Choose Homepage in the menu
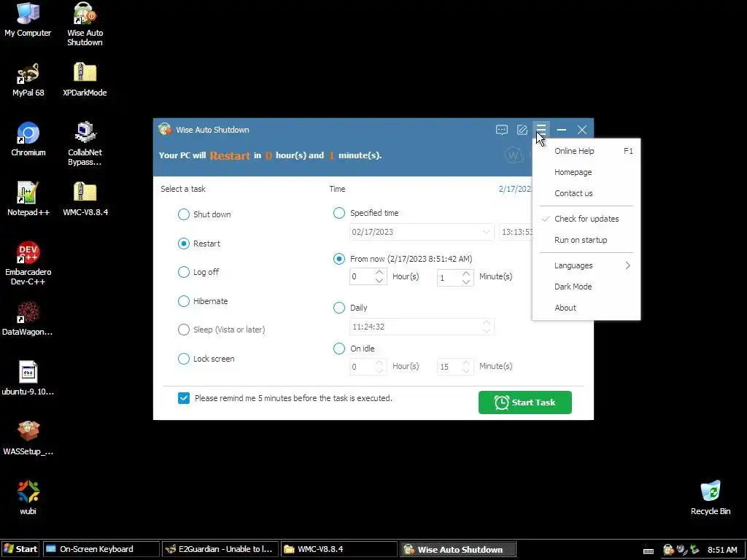The height and width of the screenshot is (560, 747). coord(587,172)
